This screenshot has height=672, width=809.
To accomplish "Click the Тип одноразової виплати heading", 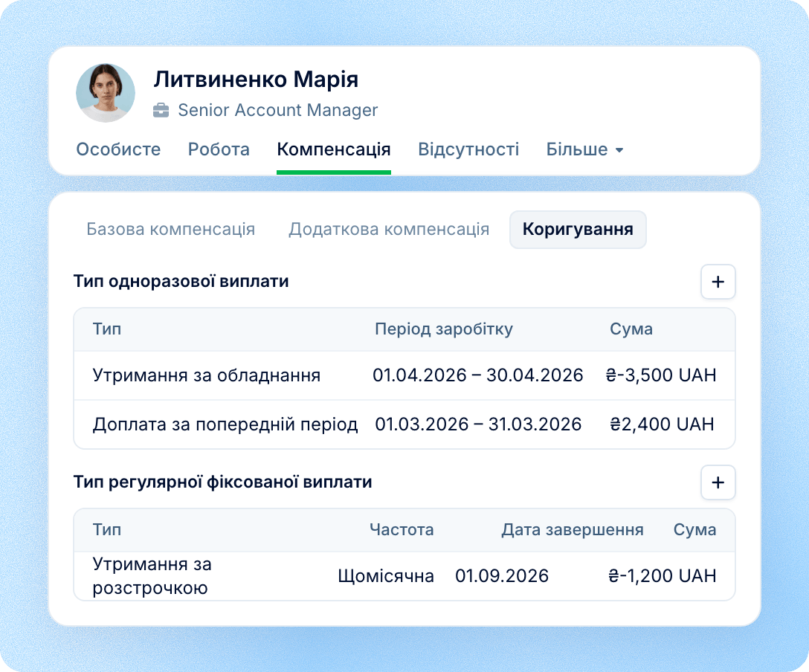I will (x=181, y=282).
